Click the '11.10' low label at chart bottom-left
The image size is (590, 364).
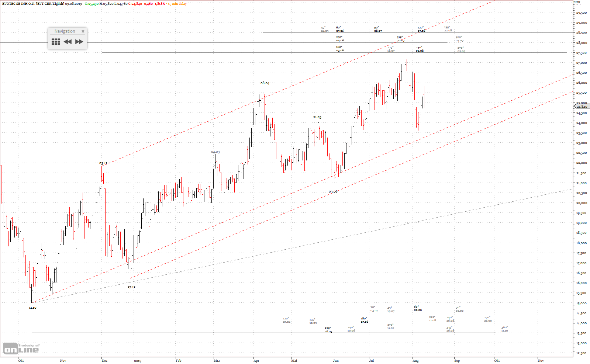pos(33,308)
